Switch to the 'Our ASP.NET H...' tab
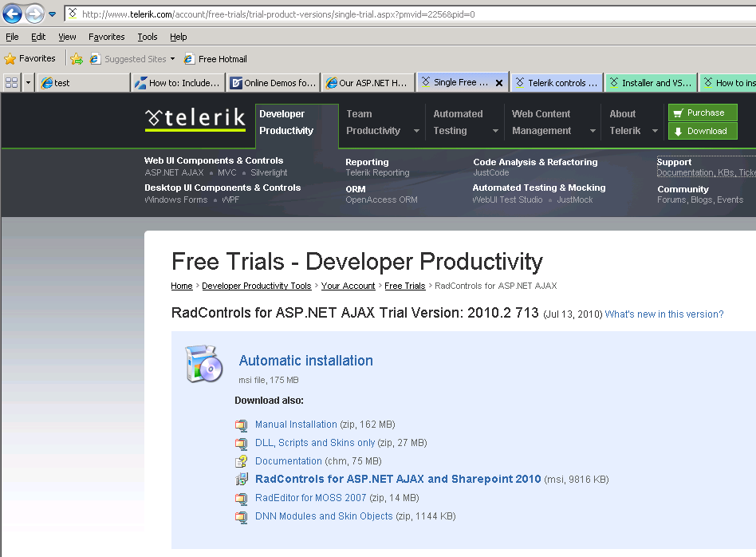Screen dimensions: 756x557 coord(367,82)
